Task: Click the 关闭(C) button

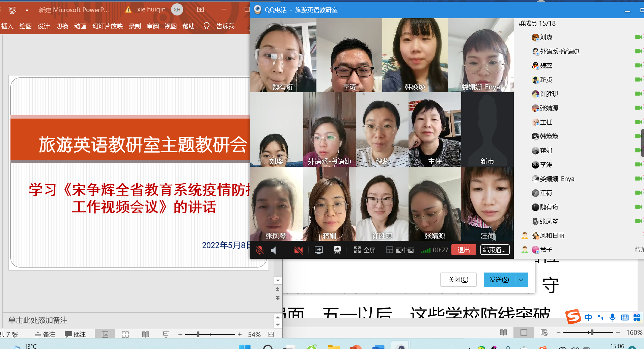Action: (458, 280)
